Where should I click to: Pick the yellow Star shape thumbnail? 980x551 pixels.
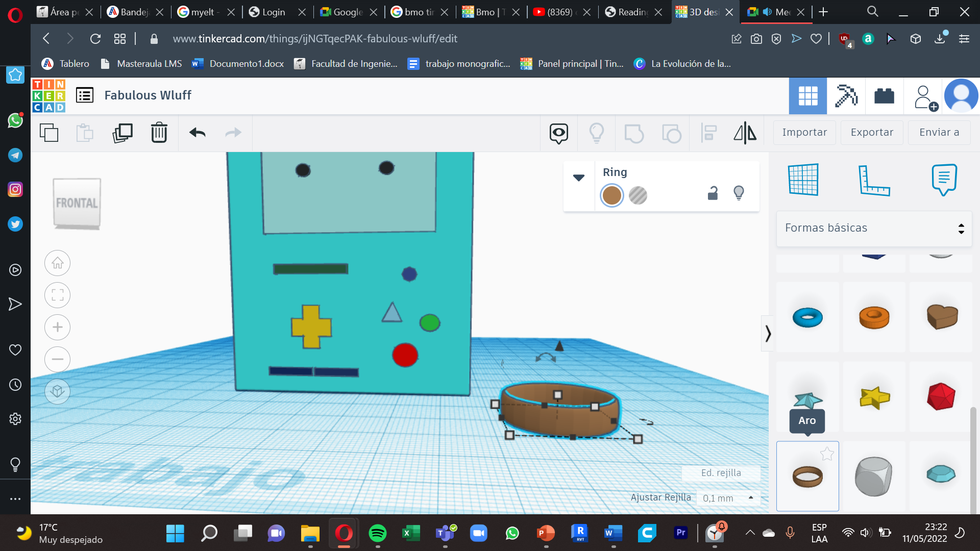pyautogui.click(x=874, y=397)
